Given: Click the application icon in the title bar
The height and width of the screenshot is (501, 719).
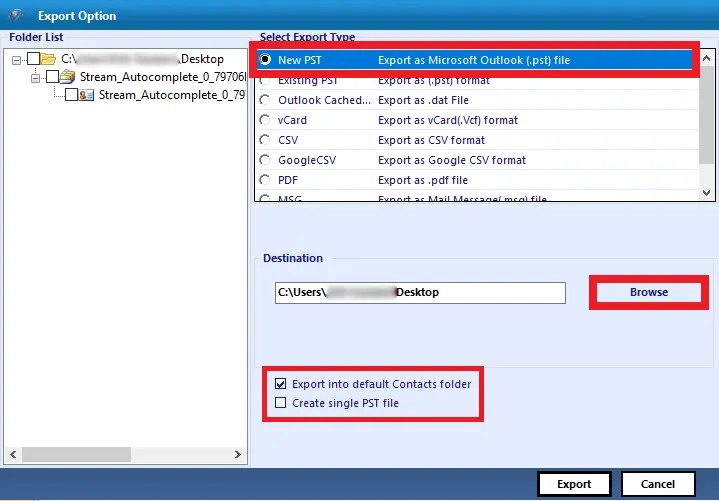Looking at the screenshot, I should [15, 15].
